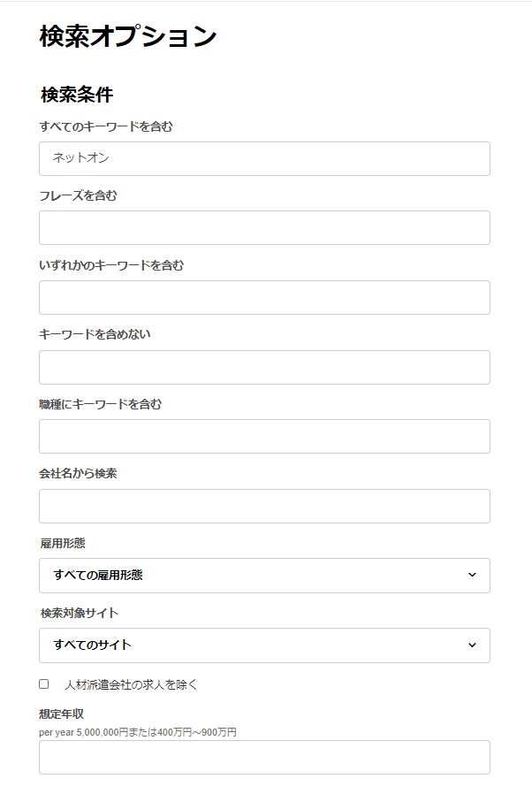Click the キーワードを含めない label
This screenshot has width=532, height=794.
pyautogui.click(x=95, y=334)
